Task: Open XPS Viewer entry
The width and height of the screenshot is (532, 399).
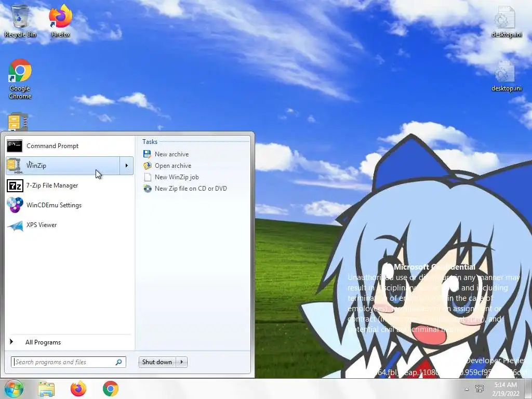Action: 70,225
